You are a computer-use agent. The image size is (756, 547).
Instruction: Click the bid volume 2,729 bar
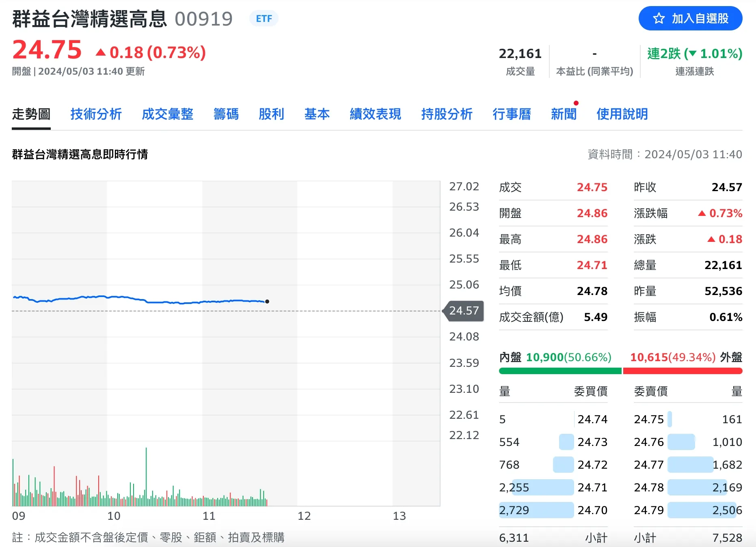[536, 510]
